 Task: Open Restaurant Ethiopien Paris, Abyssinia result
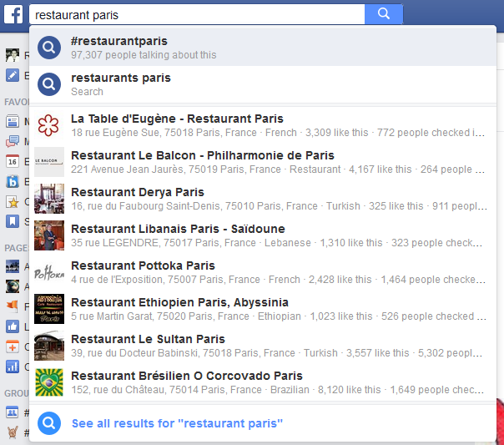(x=263, y=309)
